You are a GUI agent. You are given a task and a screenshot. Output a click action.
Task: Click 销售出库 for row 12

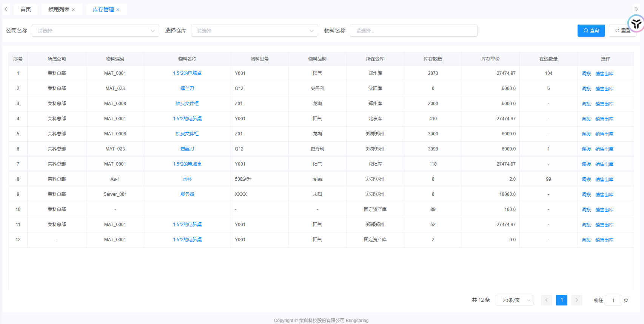tap(604, 240)
